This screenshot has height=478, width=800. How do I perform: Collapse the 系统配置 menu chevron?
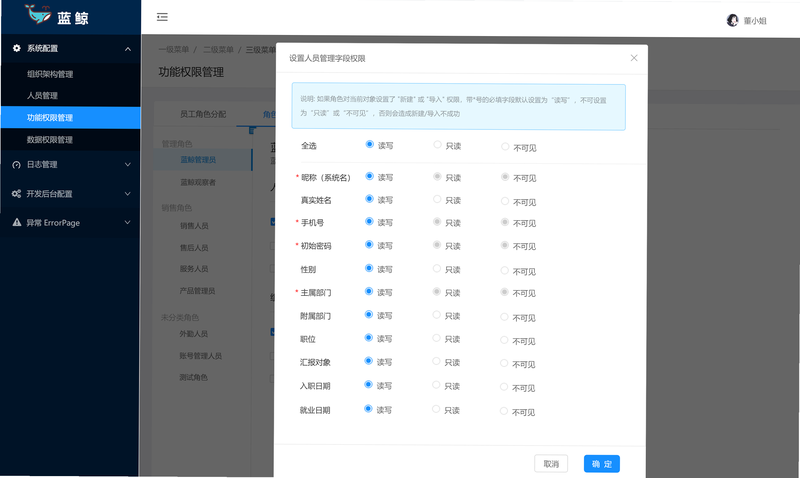tap(128, 49)
